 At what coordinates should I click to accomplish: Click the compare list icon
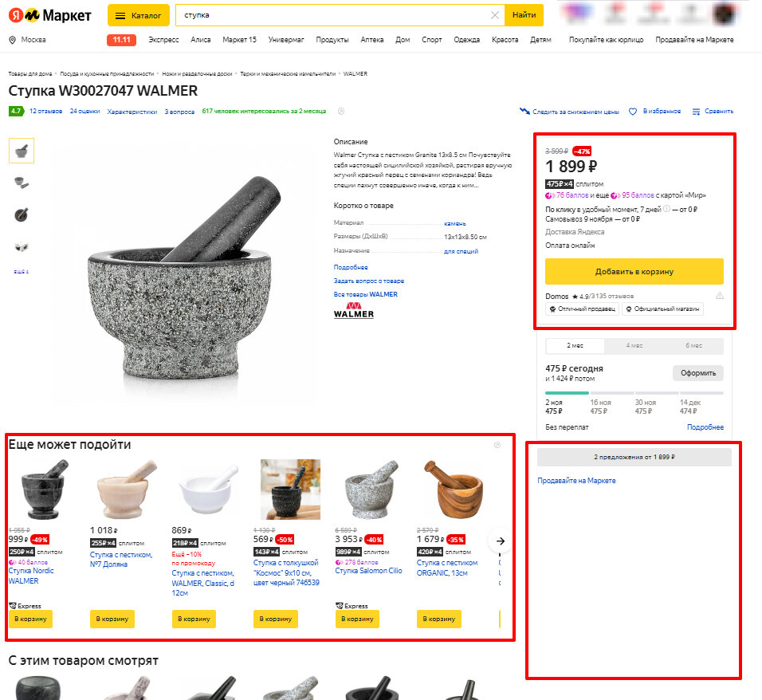tap(696, 112)
